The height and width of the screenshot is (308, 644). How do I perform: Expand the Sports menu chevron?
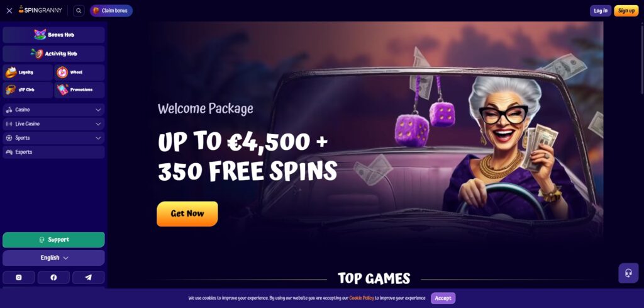98,138
